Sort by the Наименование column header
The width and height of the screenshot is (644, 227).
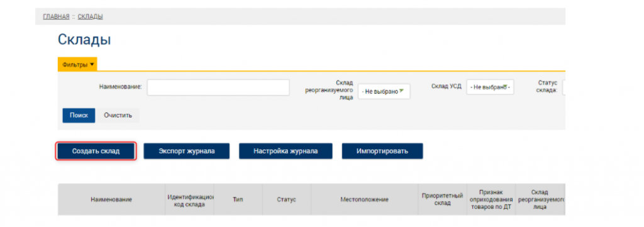click(111, 199)
